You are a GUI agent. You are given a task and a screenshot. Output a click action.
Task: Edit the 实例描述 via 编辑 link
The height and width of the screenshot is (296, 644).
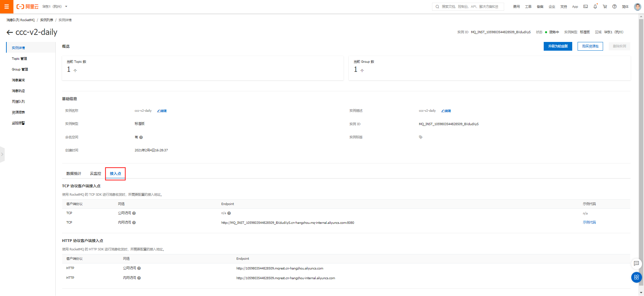click(446, 111)
